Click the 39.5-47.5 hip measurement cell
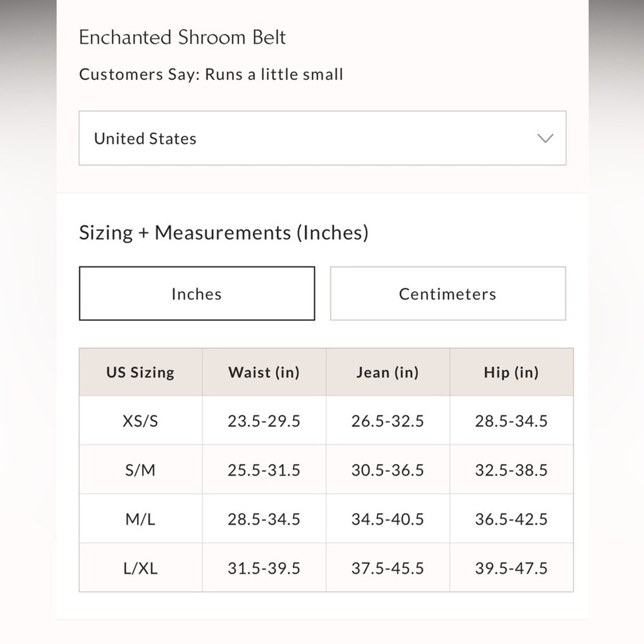 (x=511, y=568)
